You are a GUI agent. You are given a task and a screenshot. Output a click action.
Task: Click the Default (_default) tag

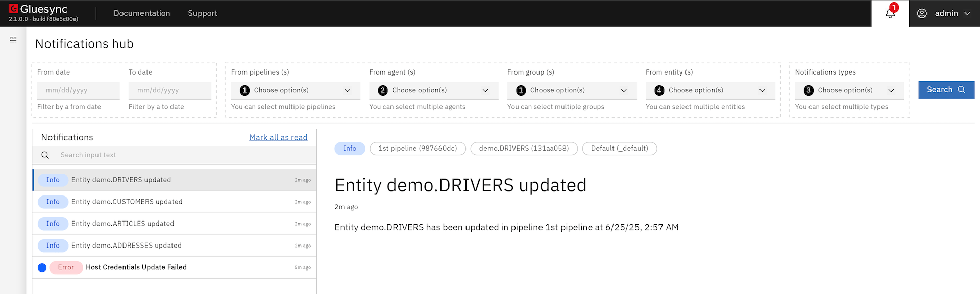pos(620,149)
